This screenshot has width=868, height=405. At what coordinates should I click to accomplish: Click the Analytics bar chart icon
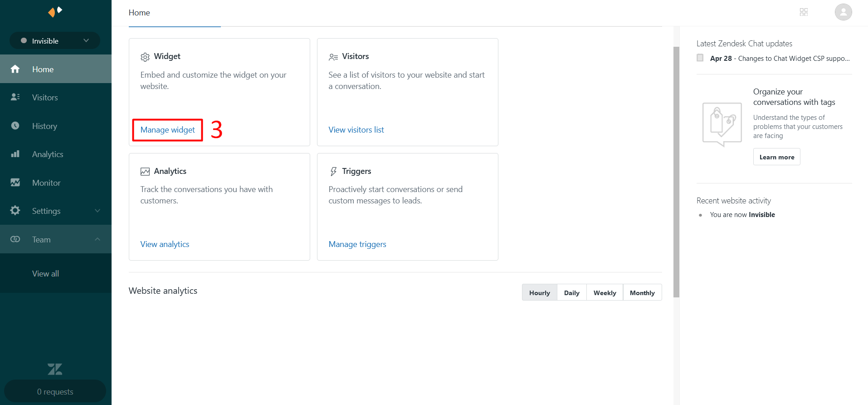click(x=15, y=154)
